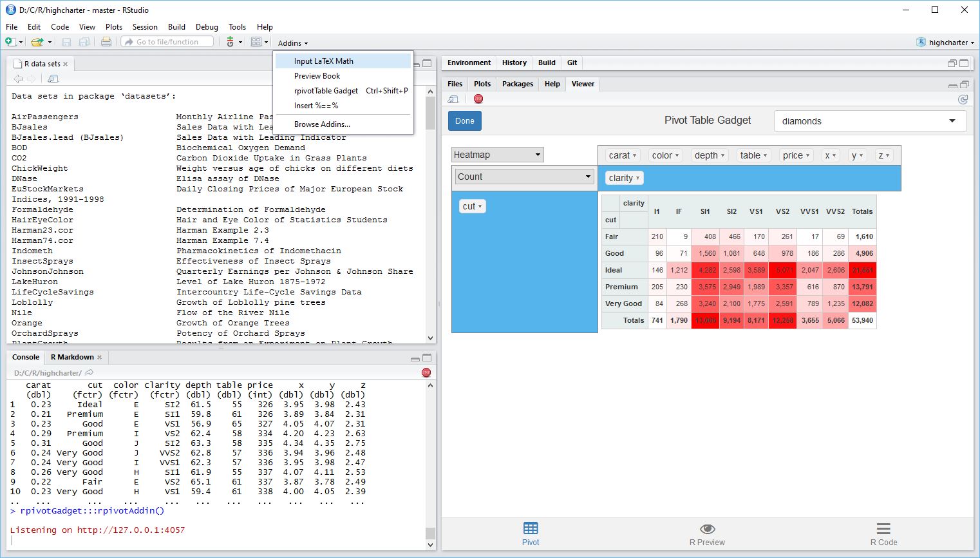
Task: Open the highcharter project dropdown
Action: (x=945, y=43)
